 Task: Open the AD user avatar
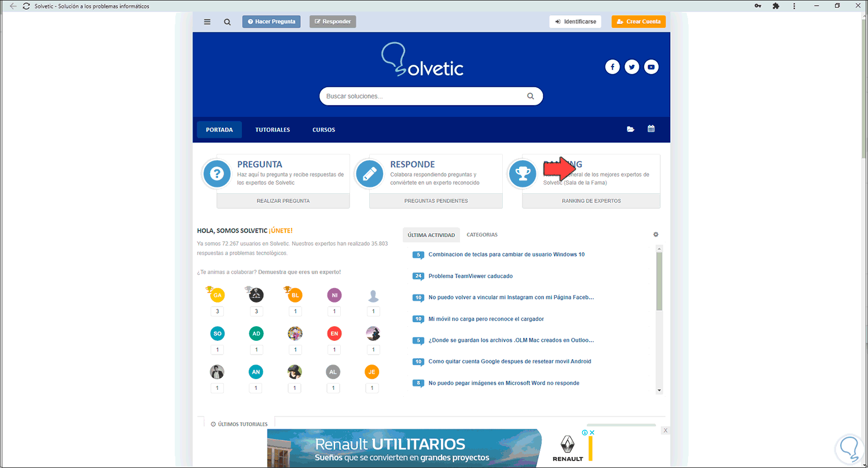pyautogui.click(x=256, y=333)
